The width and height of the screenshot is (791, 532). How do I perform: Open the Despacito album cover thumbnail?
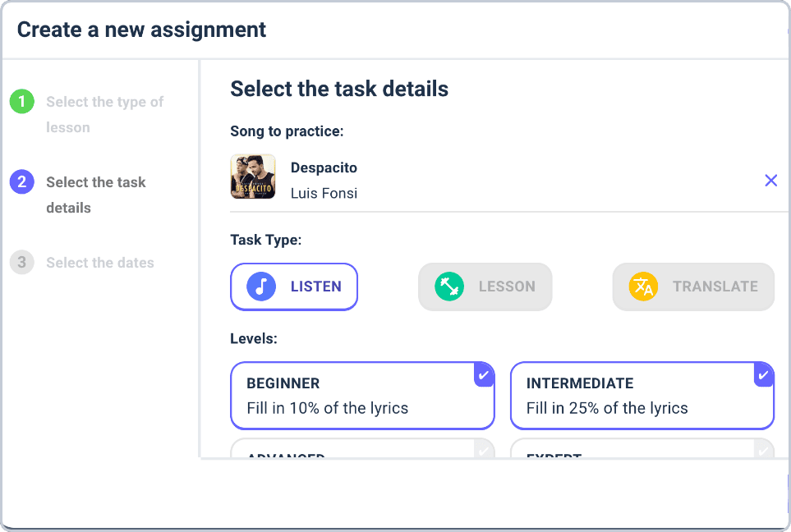tap(253, 177)
